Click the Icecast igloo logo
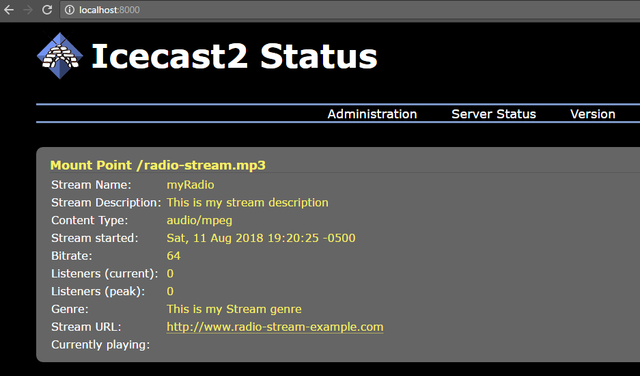Screen dimensions: 640x376 pos(60,56)
